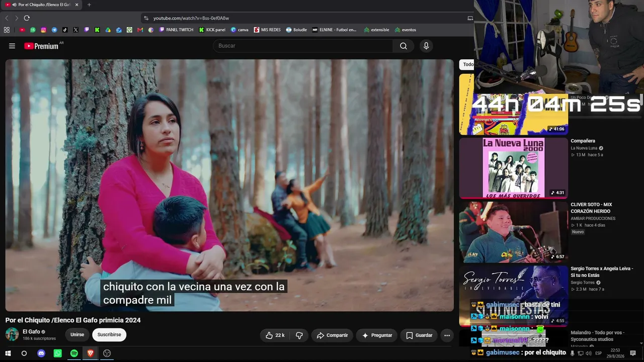Click the video player to pause playback
Viewport: 644px width, 362px height.
pyautogui.click(x=229, y=185)
